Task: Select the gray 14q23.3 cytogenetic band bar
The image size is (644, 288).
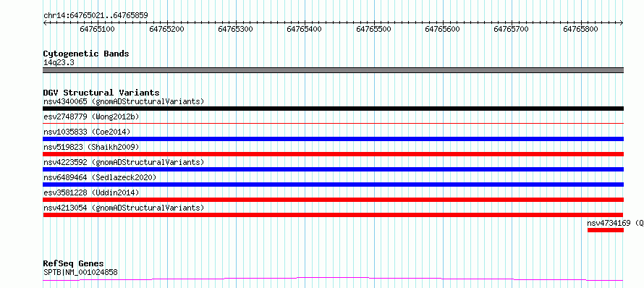Action: [333, 70]
